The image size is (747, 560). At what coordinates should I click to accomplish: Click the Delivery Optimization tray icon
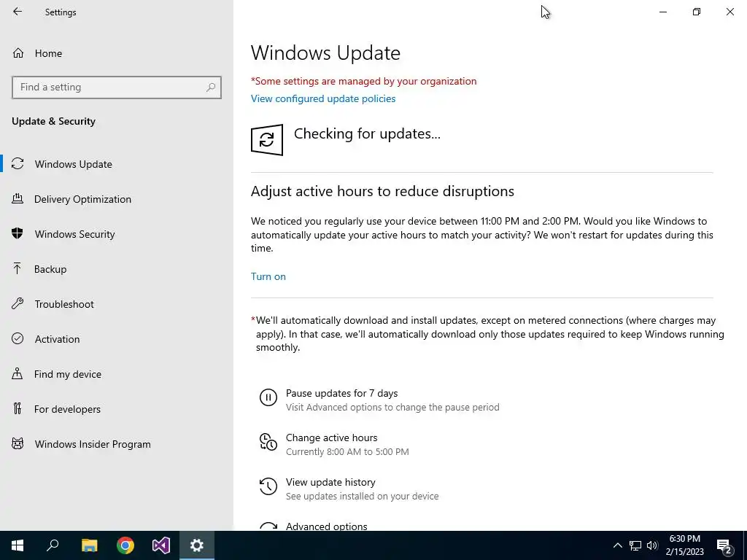pyautogui.click(x=18, y=198)
